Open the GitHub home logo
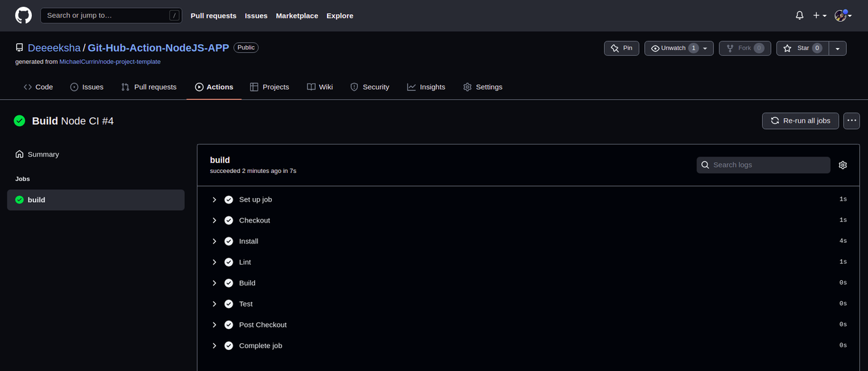This screenshot has width=868, height=371. point(24,15)
